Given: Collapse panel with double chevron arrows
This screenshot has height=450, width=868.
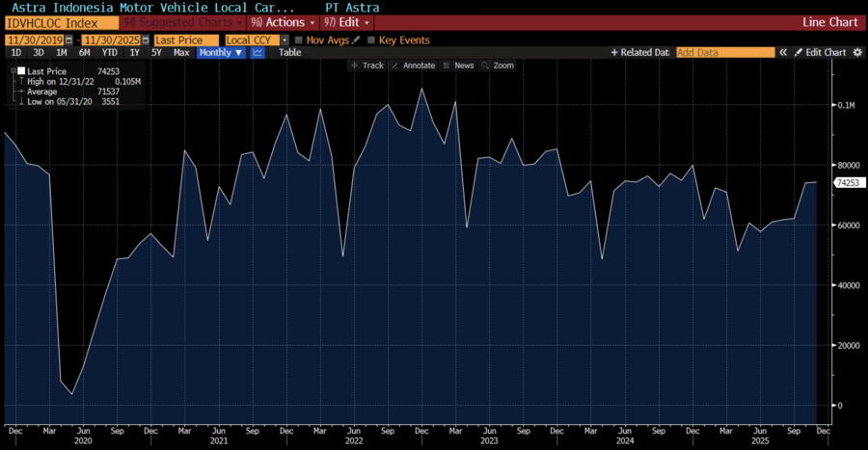Looking at the screenshot, I should tap(783, 53).
